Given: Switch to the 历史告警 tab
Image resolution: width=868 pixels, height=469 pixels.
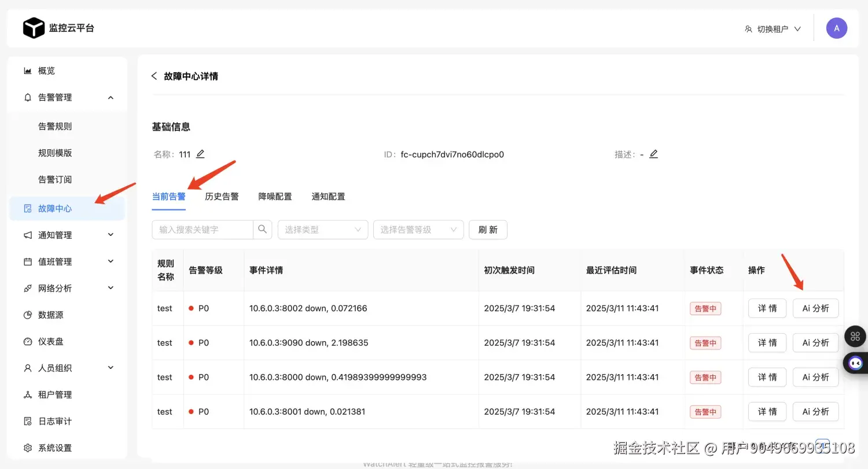Looking at the screenshot, I should (x=222, y=197).
